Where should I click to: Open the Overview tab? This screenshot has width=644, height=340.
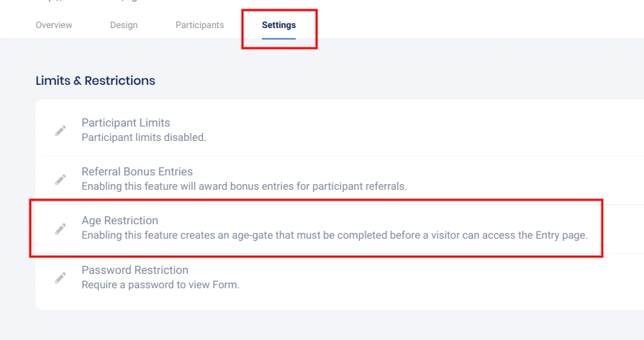click(54, 25)
